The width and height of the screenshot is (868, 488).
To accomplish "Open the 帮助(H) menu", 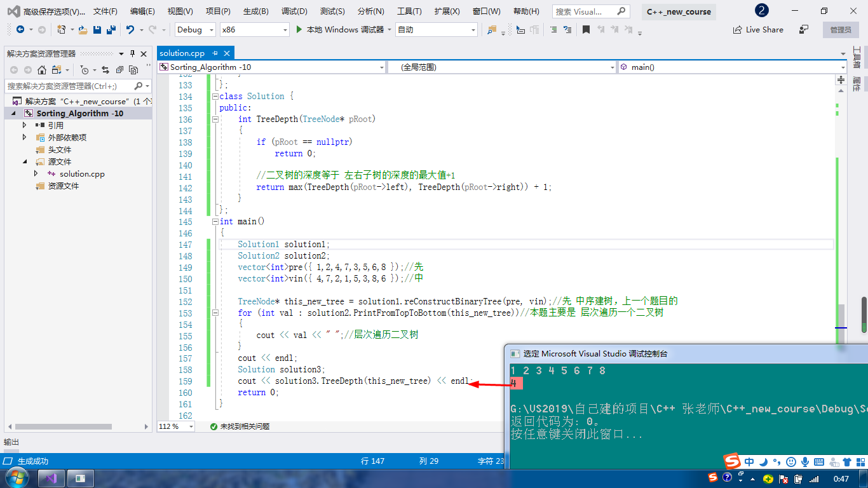I will pos(526,11).
